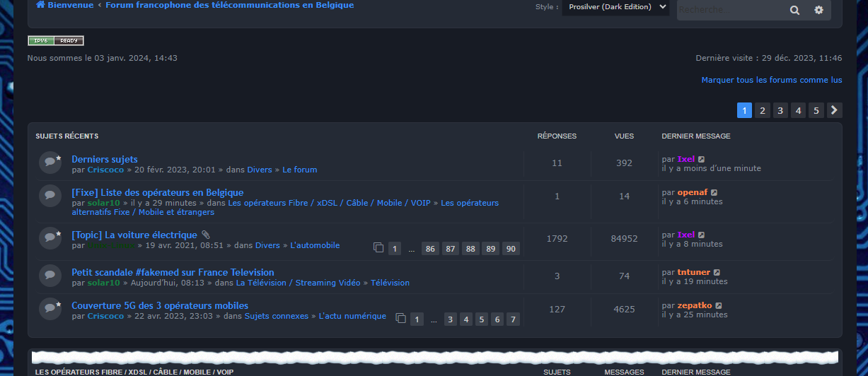Viewport: 868px width, 376px height.
Task: Open page 6 of Couverture 5G topic
Action: click(497, 319)
